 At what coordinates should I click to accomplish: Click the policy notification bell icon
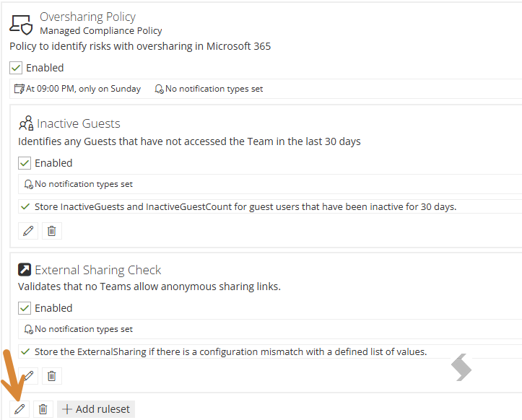click(159, 89)
